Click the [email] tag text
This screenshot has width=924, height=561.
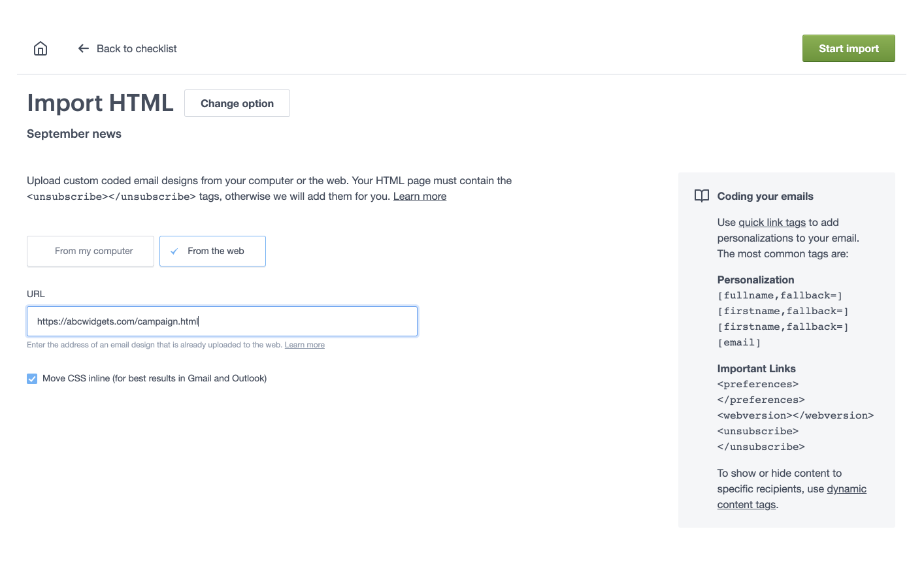[739, 343]
